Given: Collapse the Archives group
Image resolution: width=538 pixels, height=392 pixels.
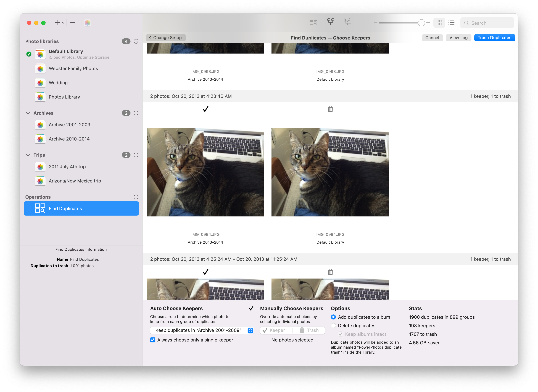Looking at the screenshot, I should (28, 113).
